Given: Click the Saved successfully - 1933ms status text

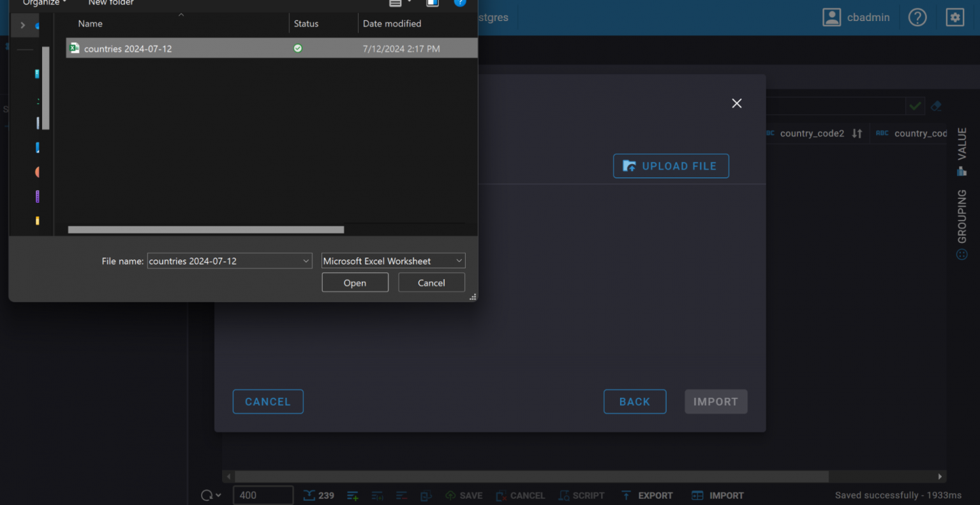Looking at the screenshot, I should point(898,495).
